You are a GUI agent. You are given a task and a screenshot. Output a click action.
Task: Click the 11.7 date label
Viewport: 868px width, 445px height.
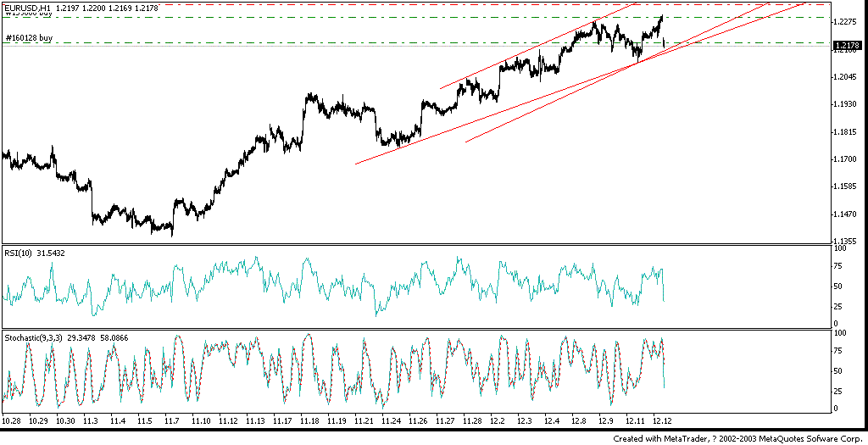tap(171, 421)
